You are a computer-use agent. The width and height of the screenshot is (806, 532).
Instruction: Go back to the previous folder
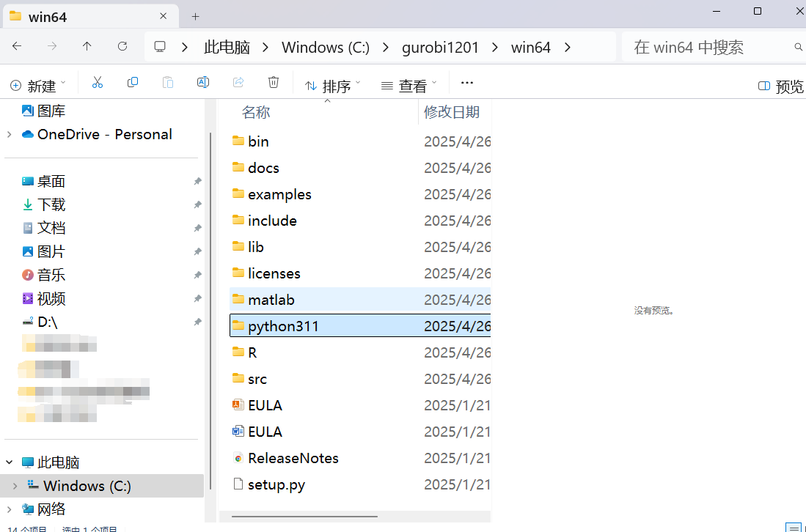click(17, 47)
